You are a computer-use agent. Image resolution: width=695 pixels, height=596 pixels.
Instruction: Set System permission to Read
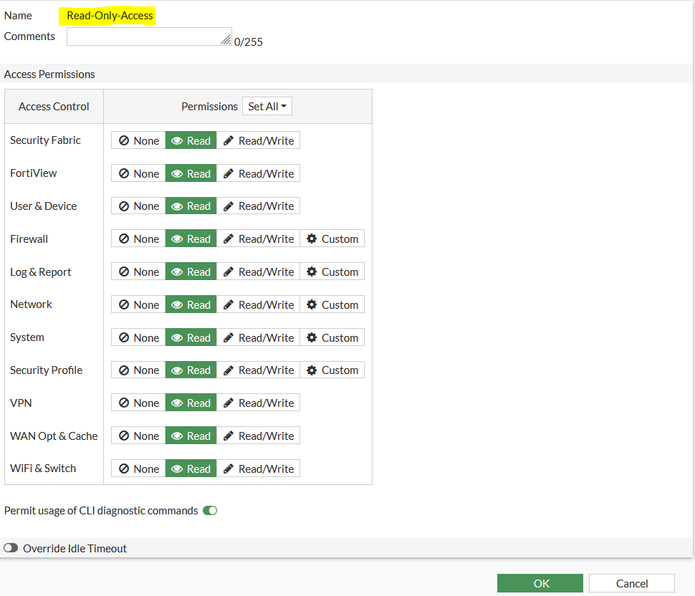pyautogui.click(x=191, y=337)
